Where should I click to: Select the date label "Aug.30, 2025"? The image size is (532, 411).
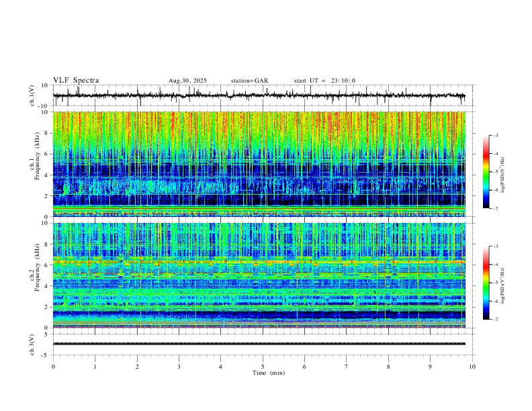tap(187, 81)
